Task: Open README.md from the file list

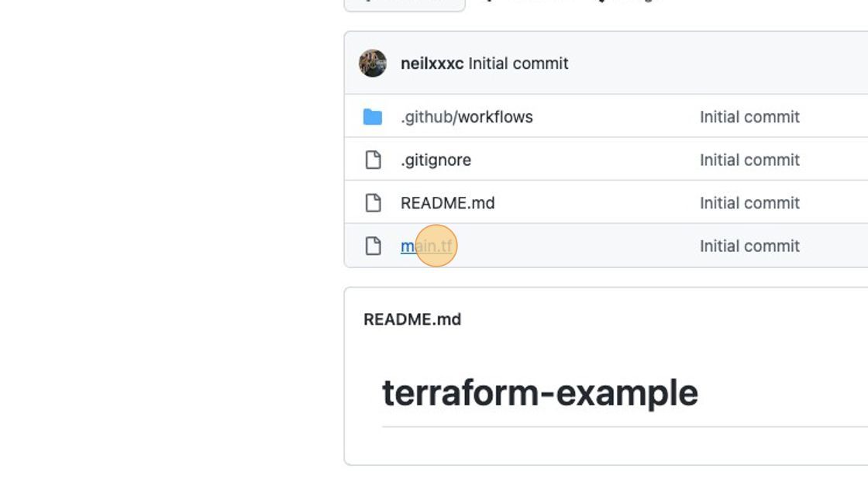Action: click(447, 203)
